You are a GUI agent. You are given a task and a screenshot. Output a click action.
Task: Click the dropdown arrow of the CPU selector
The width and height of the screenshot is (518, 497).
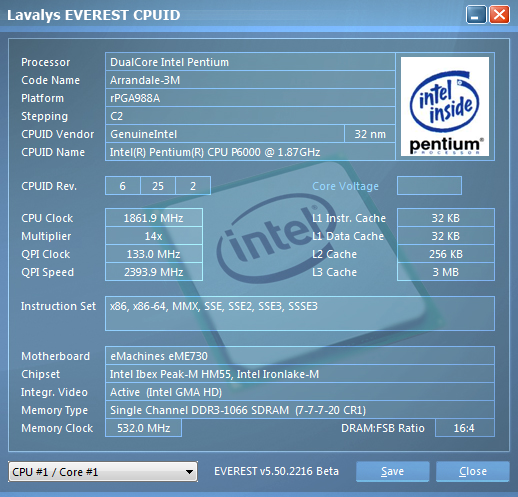tap(189, 472)
